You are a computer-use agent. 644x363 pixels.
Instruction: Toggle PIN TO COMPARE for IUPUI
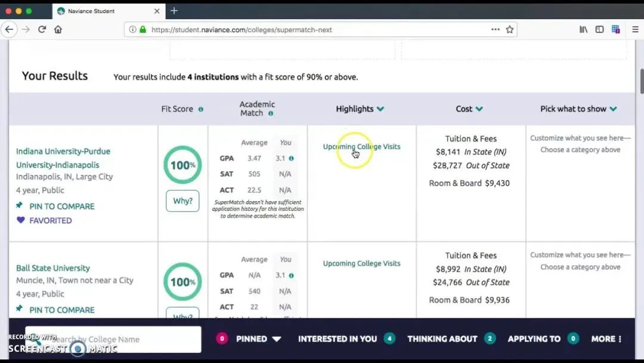click(x=55, y=206)
